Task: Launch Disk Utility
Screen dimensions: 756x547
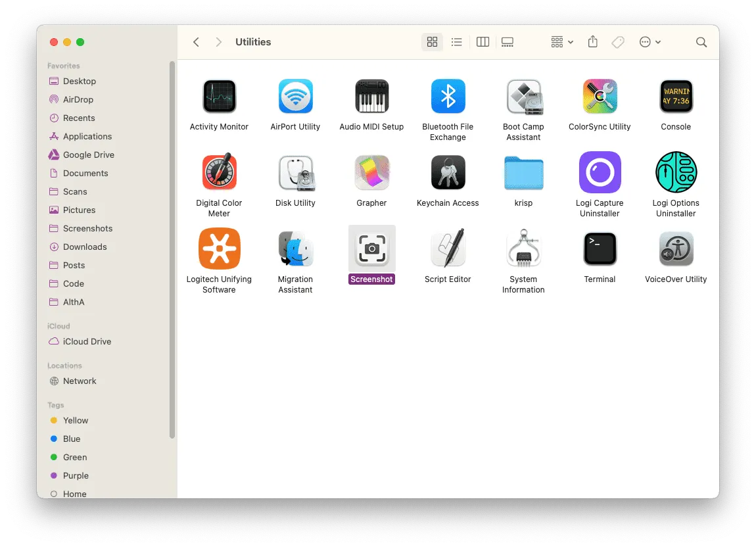Action: pos(295,172)
